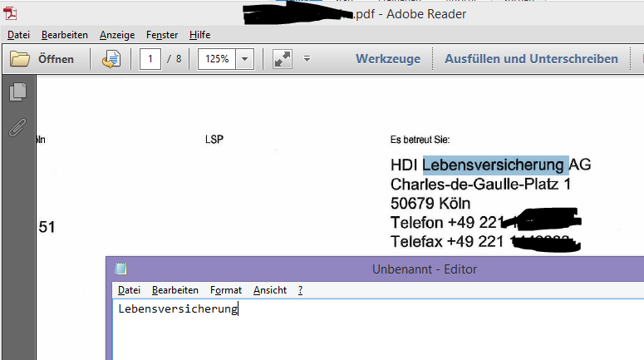Viewport: 644px width, 360px height.
Task: Click the Charles-de-Gaulle-Platz 1 address line
Action: click(x=480, y=184)
